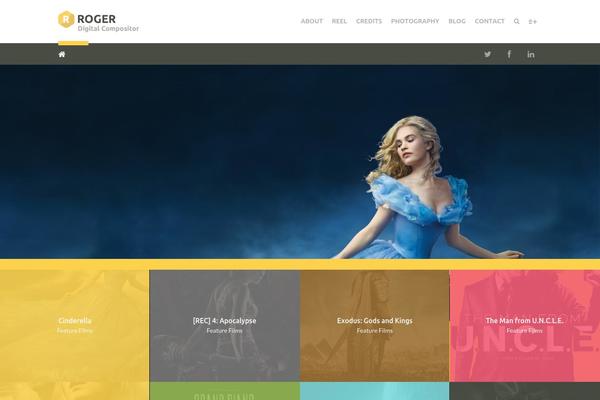Open the REEL menu item
The width and height of the screenshot is (600, 400).
pos(339,21)
